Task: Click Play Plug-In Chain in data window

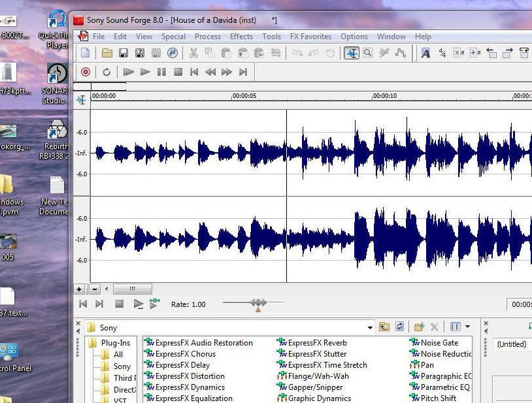Action: [x=155, y=304]
